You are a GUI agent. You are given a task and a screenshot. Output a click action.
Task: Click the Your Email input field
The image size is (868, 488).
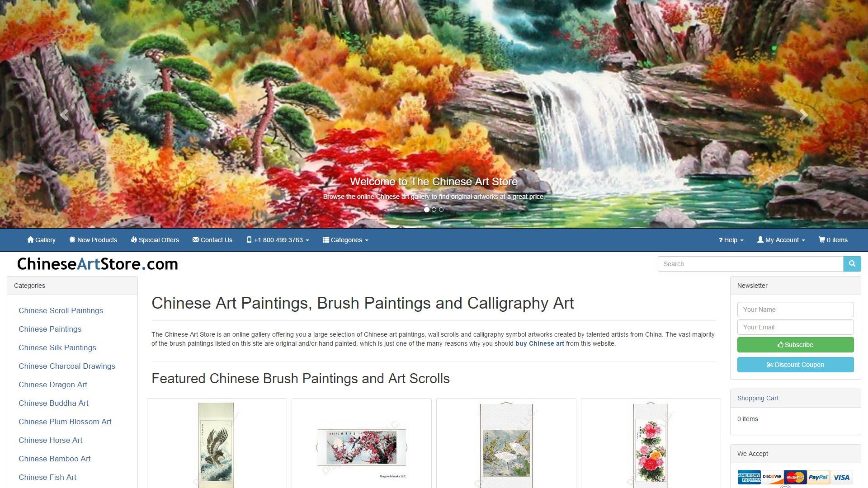tap(795, 327)
